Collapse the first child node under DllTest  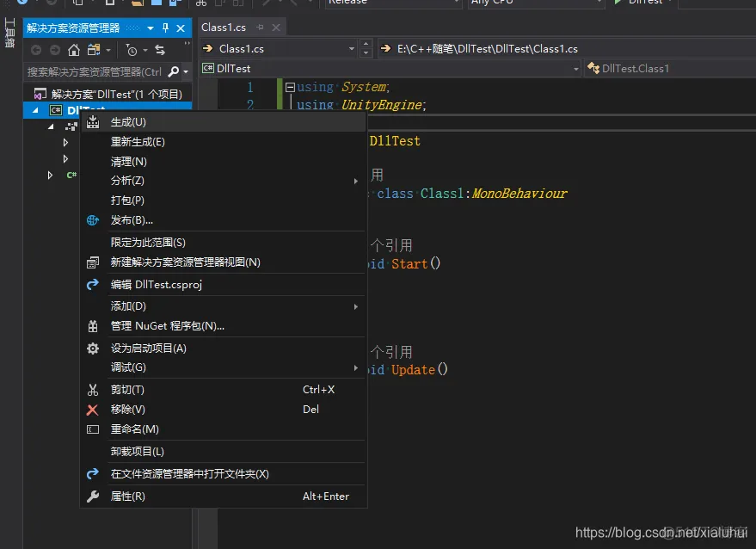[x=51, y=126]
